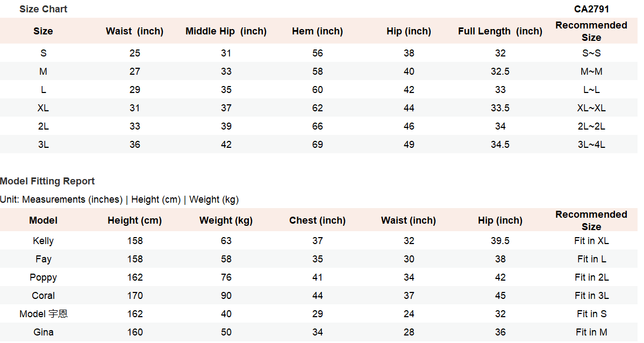Click the Chest (inch) column header

click(317, 220)
